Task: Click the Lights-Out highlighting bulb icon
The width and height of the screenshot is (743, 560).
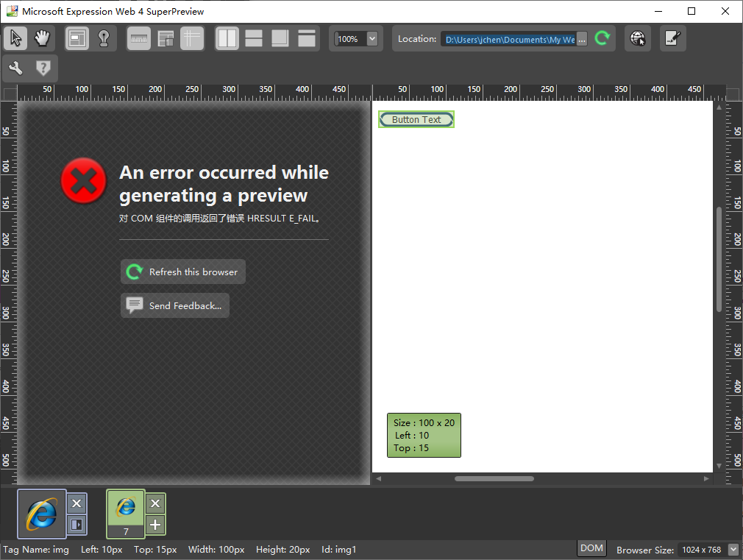Action: pos(104,38)
